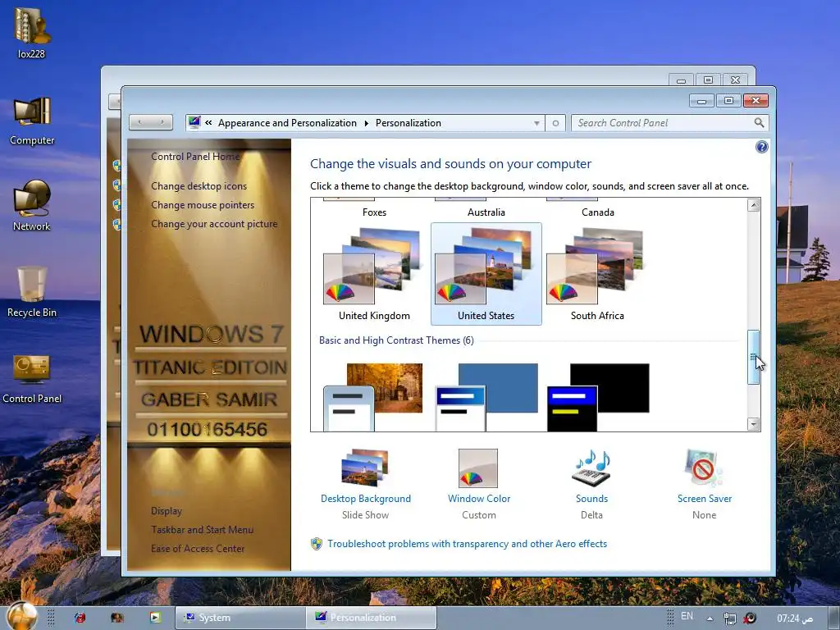Maximize the Personalization window
The image size is (840, 630).
(728, 101)
